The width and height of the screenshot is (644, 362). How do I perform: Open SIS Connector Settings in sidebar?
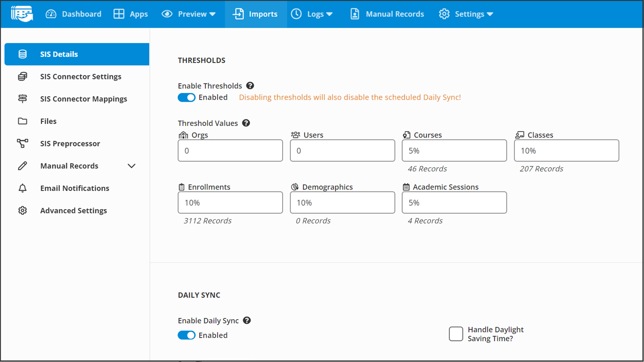click(x=80, y=77)
